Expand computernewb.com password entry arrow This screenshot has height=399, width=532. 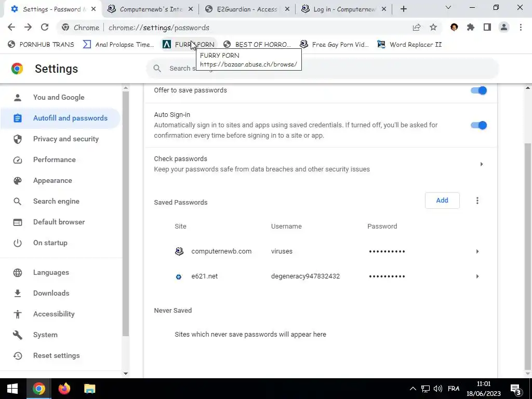[x=477, y=251]
